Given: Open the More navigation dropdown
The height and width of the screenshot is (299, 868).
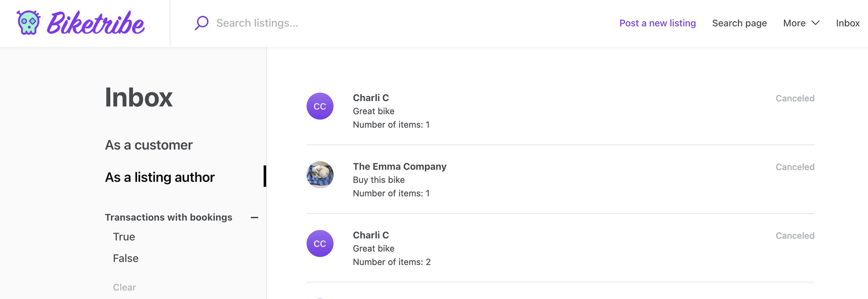Looking at the screenshot, I should [x=794, y=23].
